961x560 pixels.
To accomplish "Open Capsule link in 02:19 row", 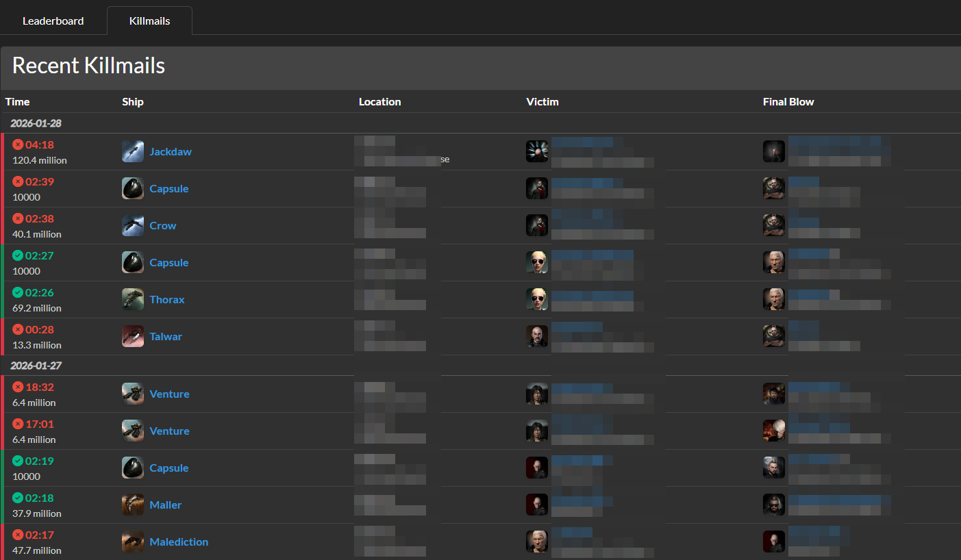I will coord(169,468).
